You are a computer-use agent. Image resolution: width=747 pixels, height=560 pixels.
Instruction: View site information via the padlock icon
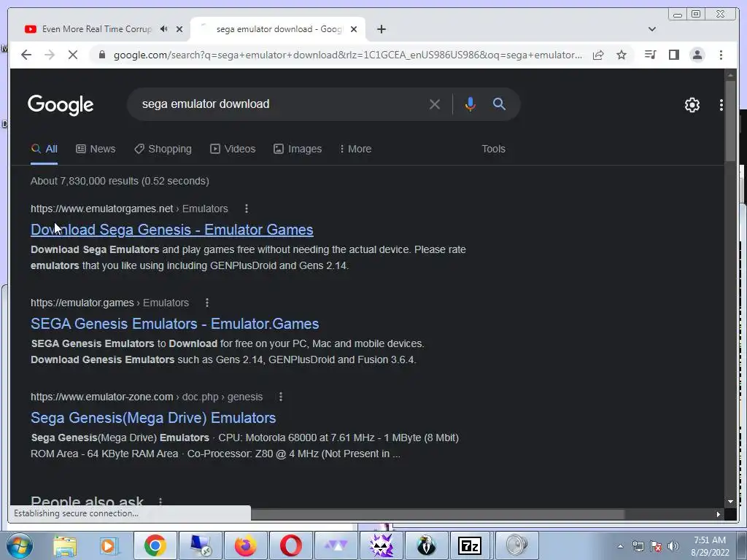pyautogui.click(x=101, y=55)
